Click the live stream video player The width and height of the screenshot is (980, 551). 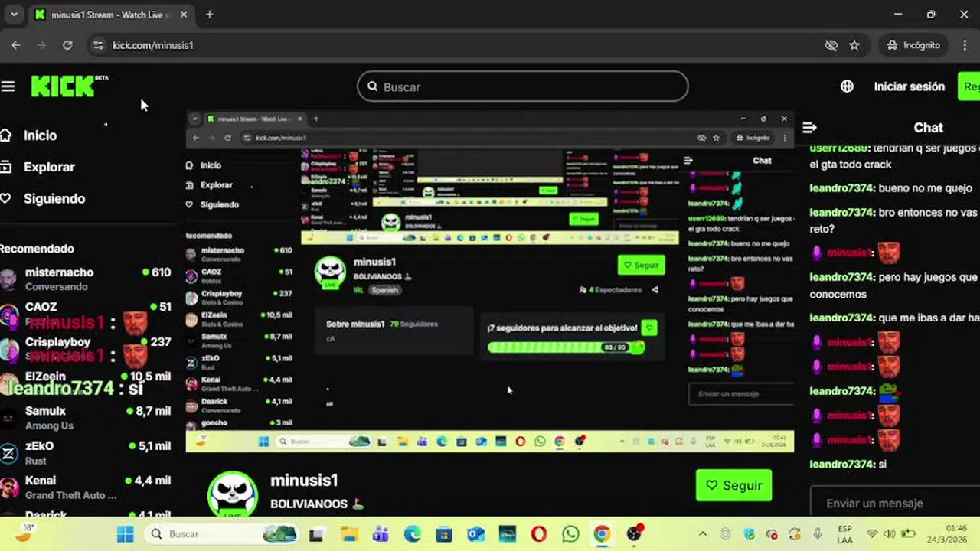pyautogui.click(x=490, y=281)
